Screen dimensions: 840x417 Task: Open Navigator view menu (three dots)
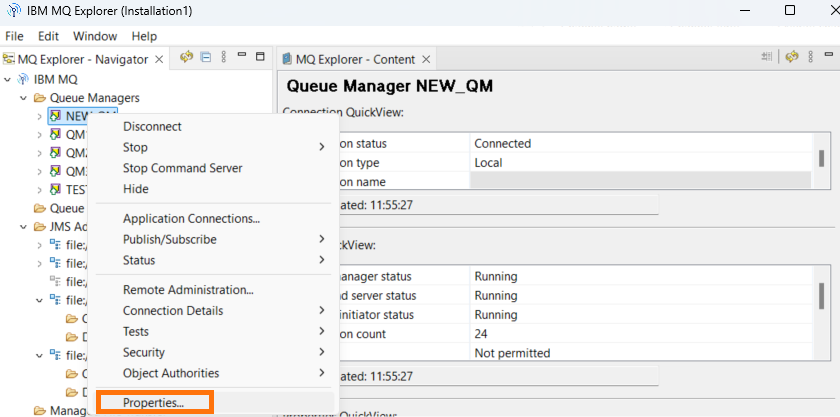coord(224,57)
